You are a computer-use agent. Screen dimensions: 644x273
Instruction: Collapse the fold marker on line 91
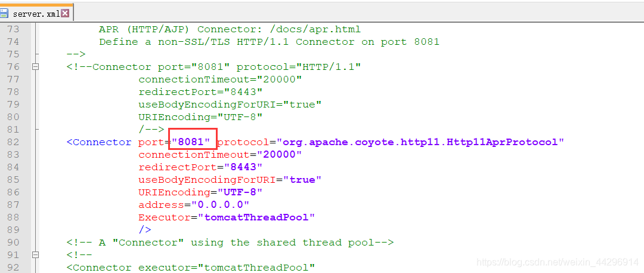[36, 255]
